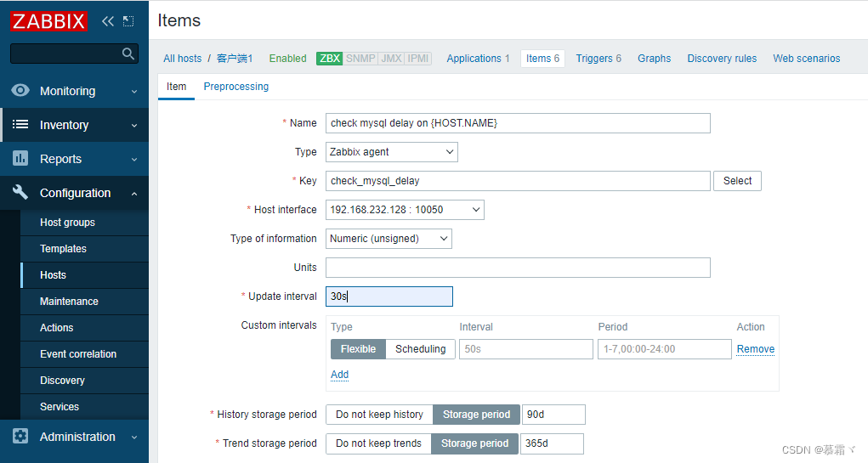Click the custom Interval 50s field
This screenshot has width=868, height=463.
tap(526, 349)
